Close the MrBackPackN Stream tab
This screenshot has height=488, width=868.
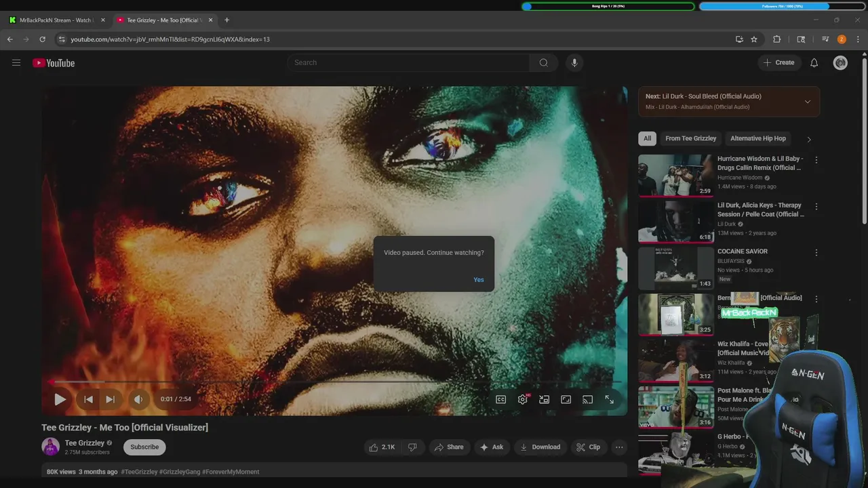click(x=103, y=20)
